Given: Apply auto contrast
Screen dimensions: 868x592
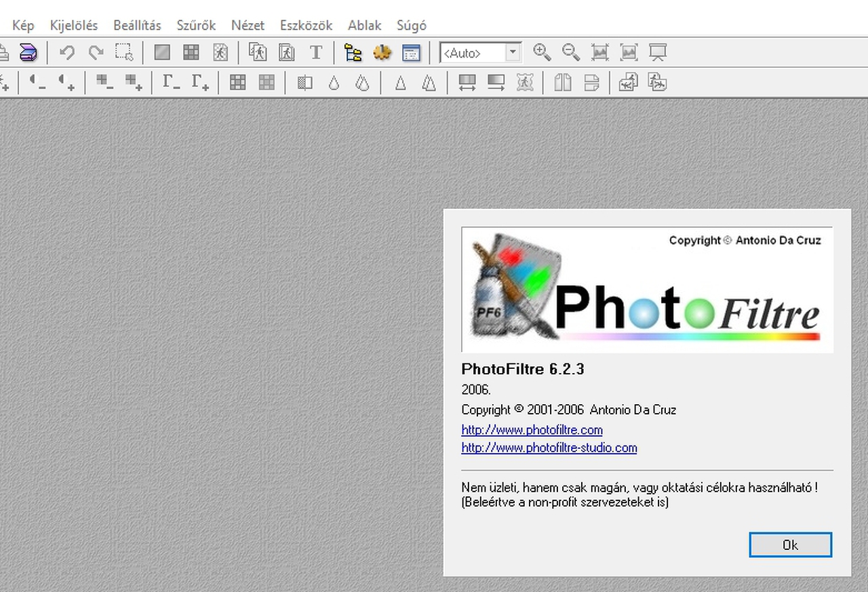Looking at the screenshot, I should point(267,83).
